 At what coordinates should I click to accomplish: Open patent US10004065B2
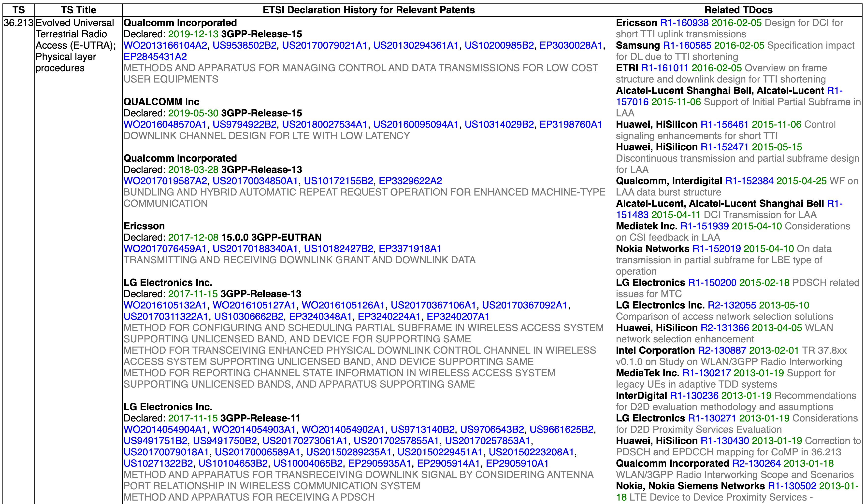coord(308,463)
